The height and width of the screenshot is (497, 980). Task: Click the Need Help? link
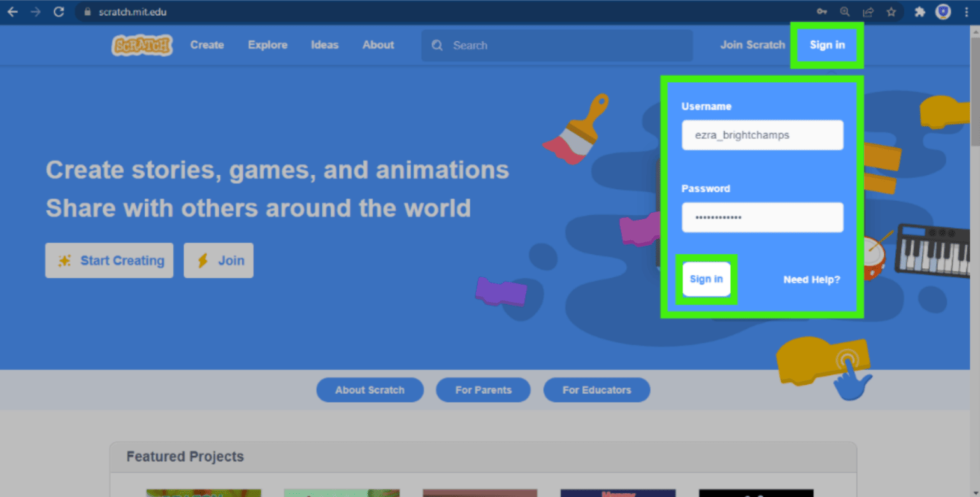[811, 279]
